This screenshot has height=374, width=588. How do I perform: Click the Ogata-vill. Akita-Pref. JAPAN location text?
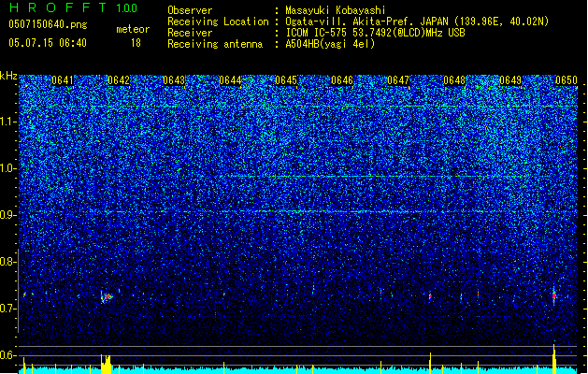(x=417, y=22)
